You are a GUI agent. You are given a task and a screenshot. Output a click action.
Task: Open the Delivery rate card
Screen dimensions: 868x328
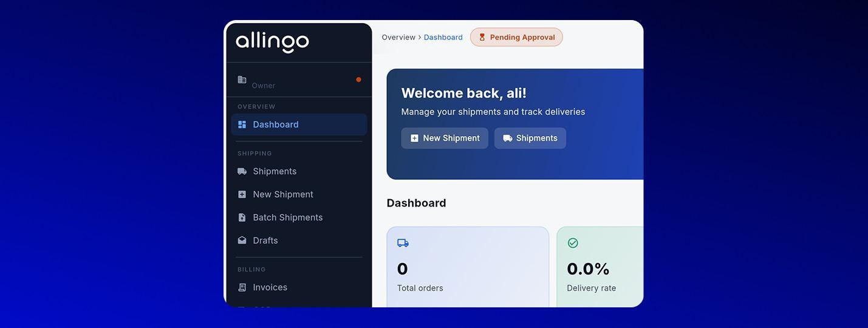click(x=600, y=267)
